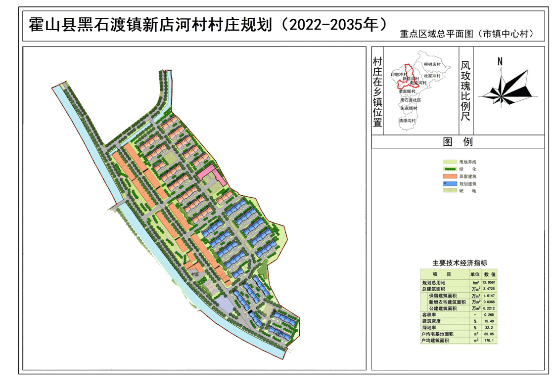Click the 主要技术经济指标 table title
Screen dimensions: 555x392
tap(460, 263)
